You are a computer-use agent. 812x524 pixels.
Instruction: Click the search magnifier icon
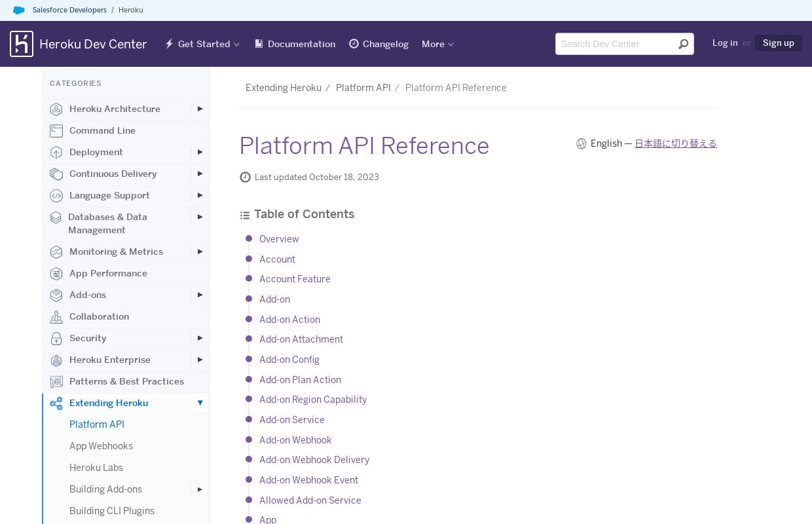[683, 44]
